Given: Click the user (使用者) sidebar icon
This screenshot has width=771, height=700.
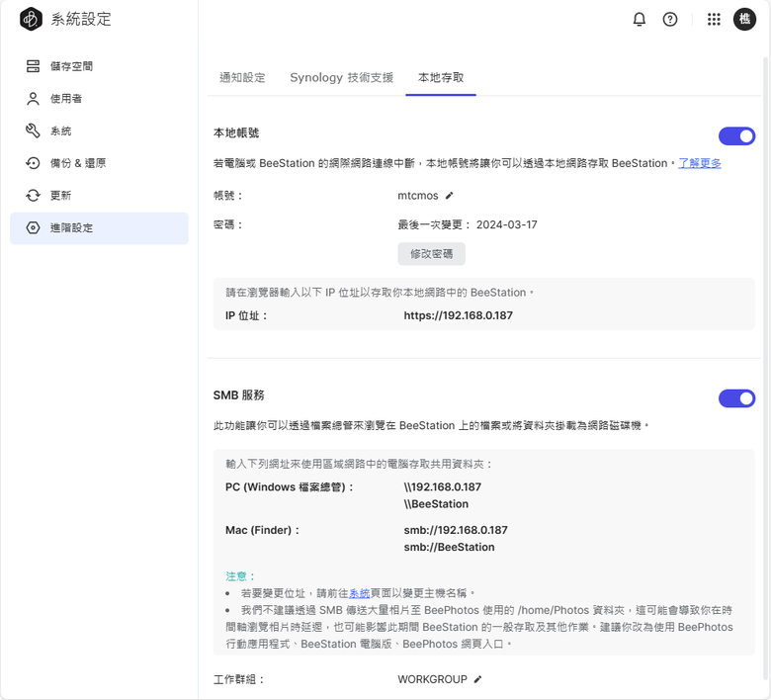Looking at the screenshot, I should [x=33, y=99].
